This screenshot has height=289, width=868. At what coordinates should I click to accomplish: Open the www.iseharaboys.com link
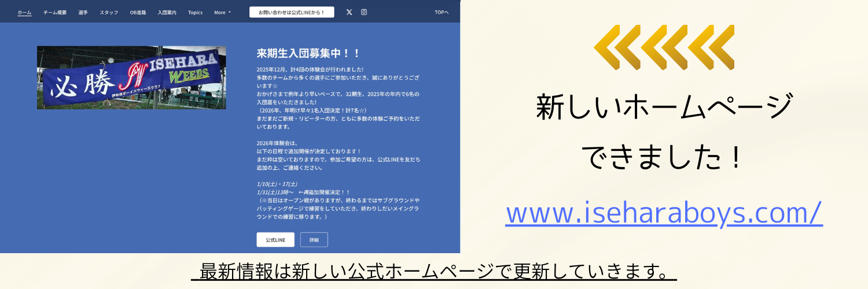coord(664,213)
